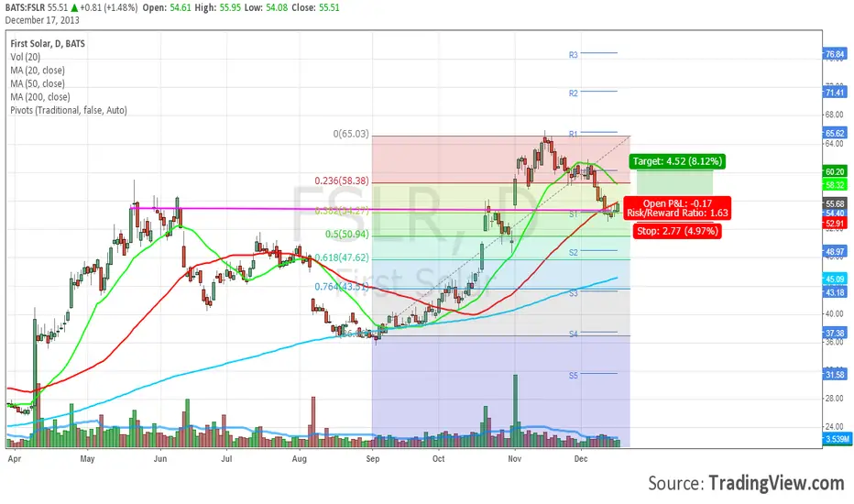Click the S3 pivot level label
Viewport: 854px width, 504px height.
573,293
